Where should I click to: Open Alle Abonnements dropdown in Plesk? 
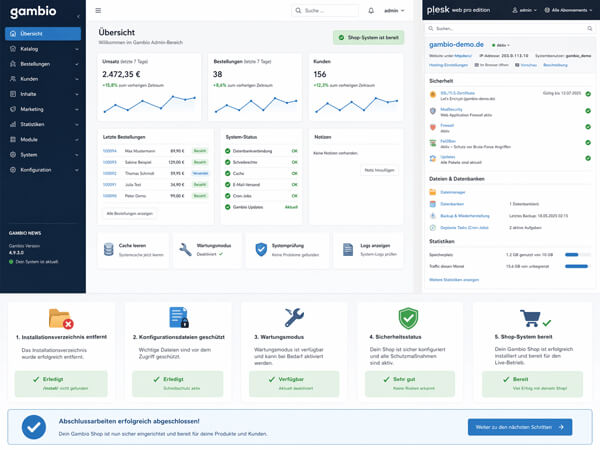(x=568, y=10)
